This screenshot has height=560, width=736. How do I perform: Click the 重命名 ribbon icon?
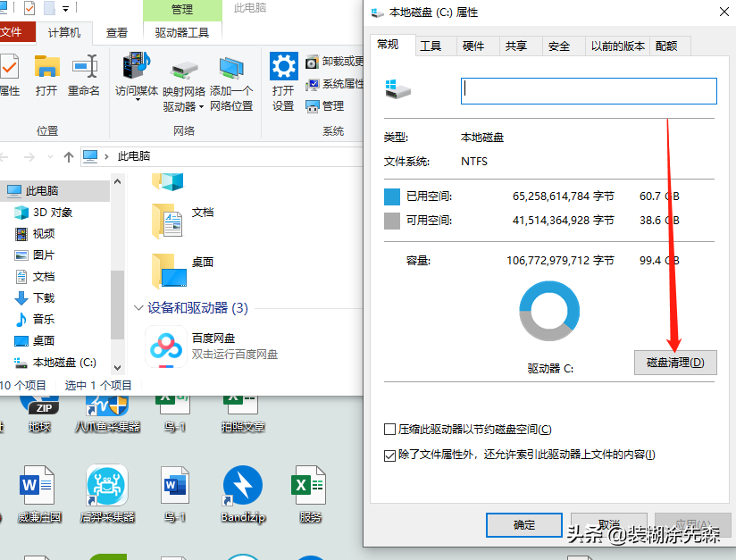[85, 66]
